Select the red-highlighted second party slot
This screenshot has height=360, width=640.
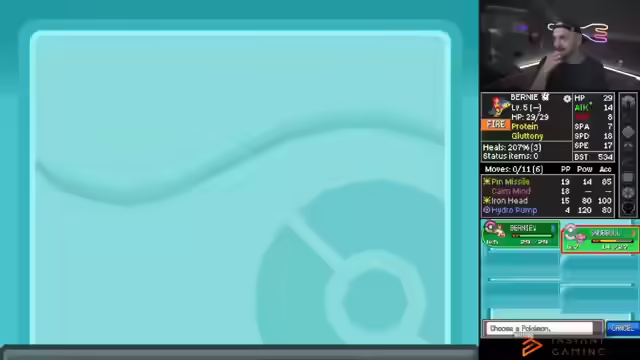(x=600, y=239)
